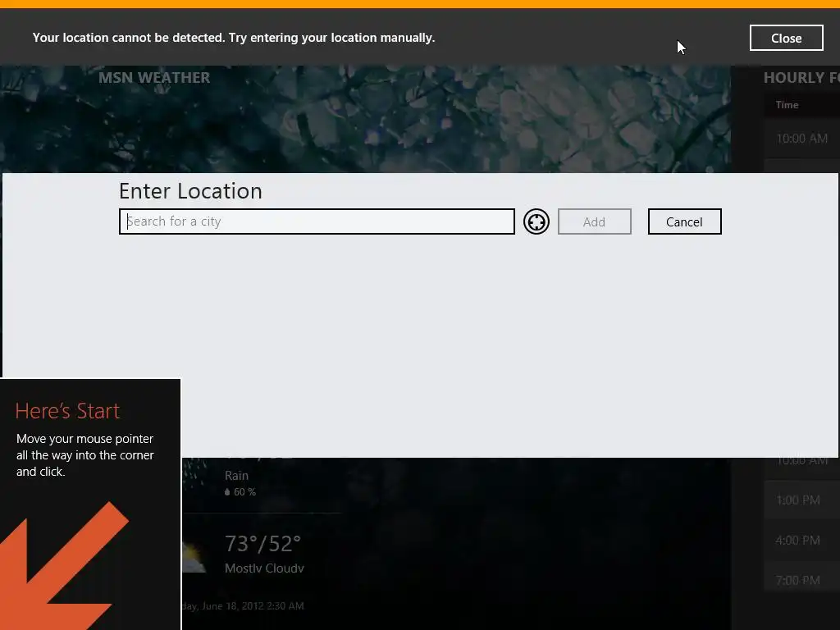Select the 7:00 PM hourly row

[801, 580]
